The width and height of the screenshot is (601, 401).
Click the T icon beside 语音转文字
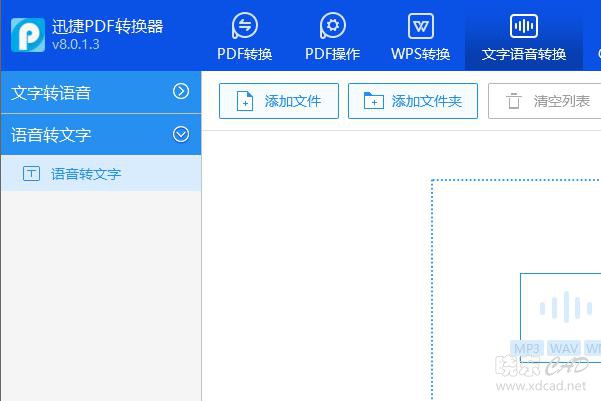tap(31, 173)
